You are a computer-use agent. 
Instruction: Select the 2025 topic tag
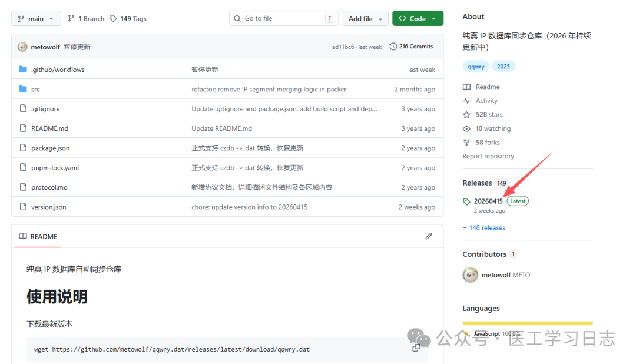click(x=503, y=66)
